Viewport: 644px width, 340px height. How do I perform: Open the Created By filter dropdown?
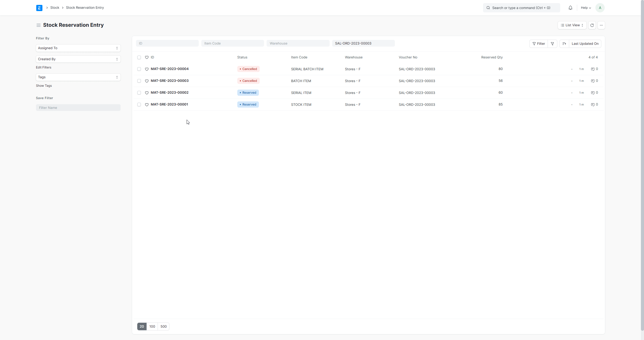[x=78, y=59]
